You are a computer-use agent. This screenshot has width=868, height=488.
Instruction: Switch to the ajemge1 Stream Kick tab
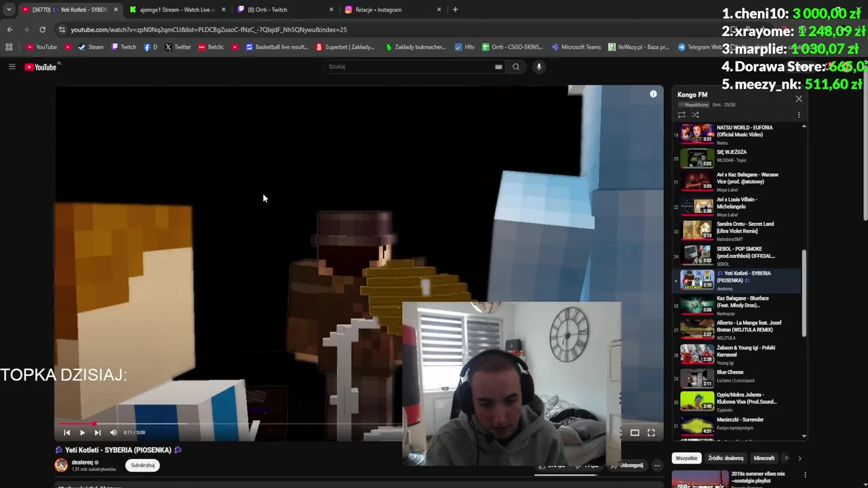176,9
